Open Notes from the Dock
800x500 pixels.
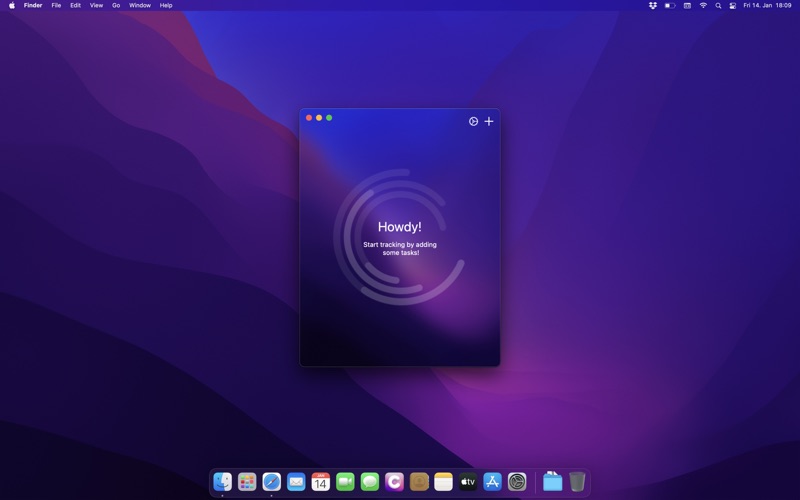click(443, 482)
